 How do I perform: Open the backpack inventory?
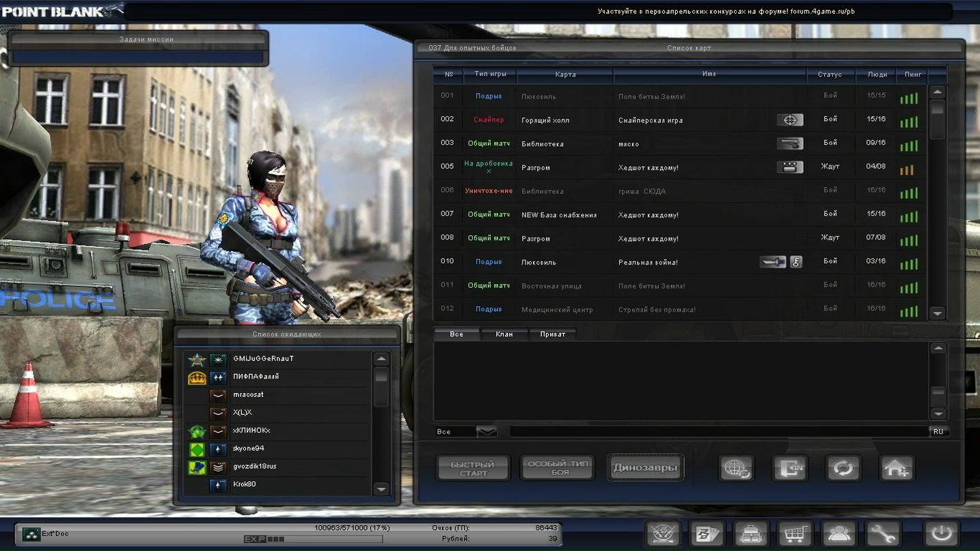(751, 534)
